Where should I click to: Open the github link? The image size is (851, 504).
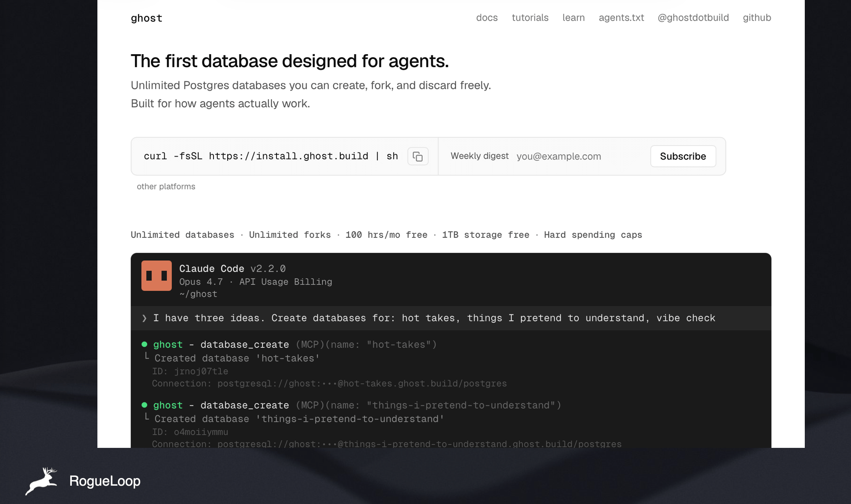(757, 18)
